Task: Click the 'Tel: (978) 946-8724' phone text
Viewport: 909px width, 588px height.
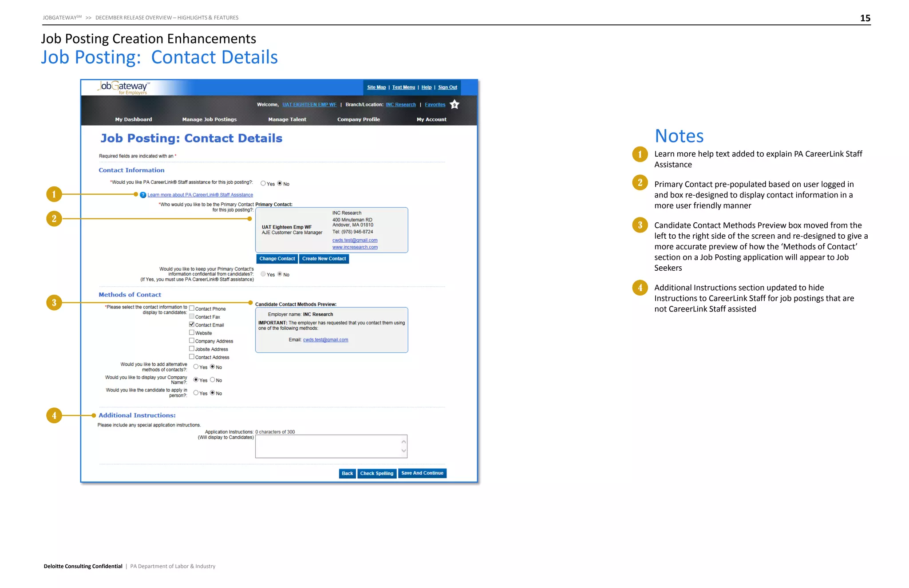Action: pyautogui.click(x=353, y=232)
